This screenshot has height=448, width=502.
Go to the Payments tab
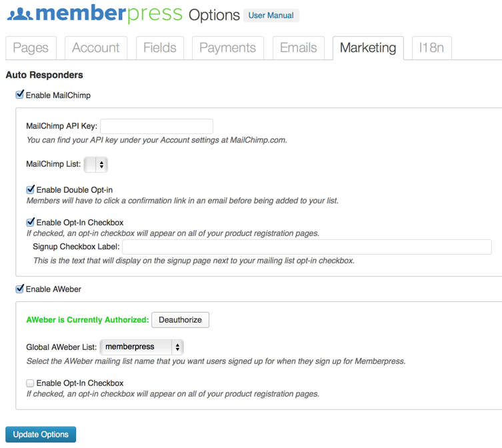(x=228, y=48)
